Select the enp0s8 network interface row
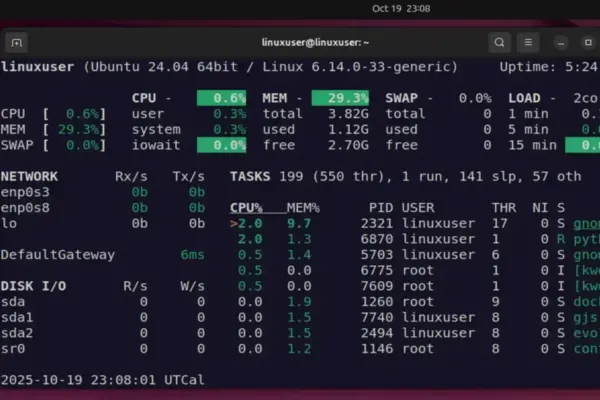The image size is (600, 400). [x=103, y=208]
